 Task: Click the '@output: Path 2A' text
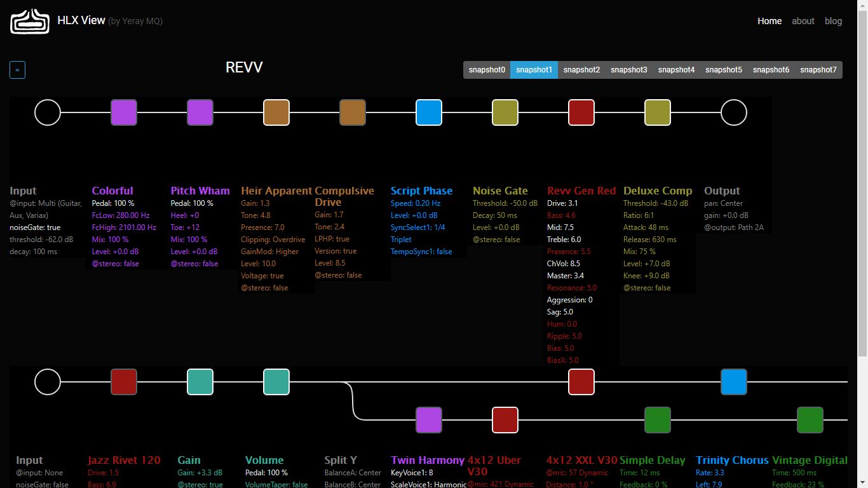pyautogui.click(x=734, y=227)
